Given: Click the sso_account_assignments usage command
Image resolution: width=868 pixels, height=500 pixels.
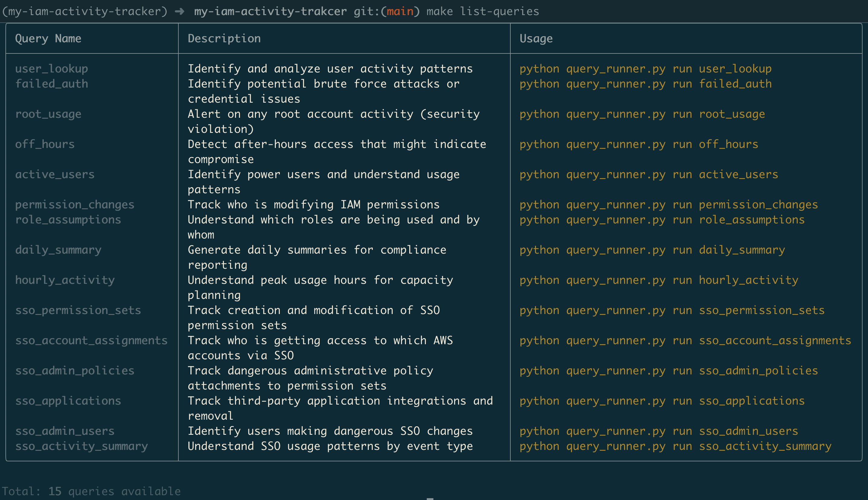Looking at the screenshot, I should tap(685, 341).
